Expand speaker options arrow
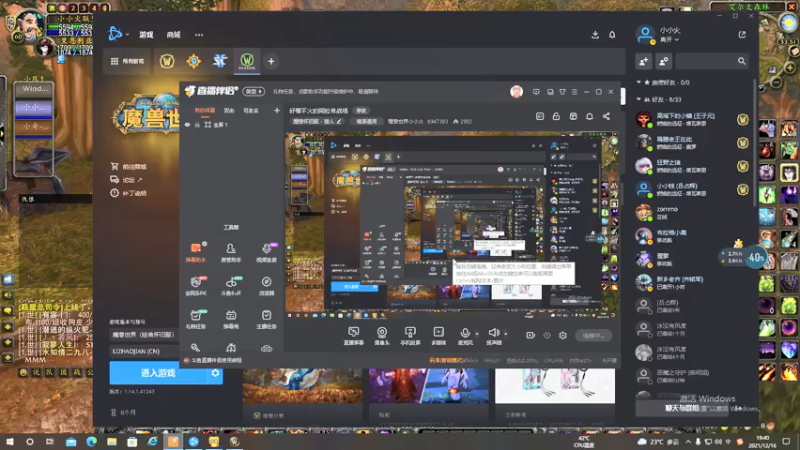800x450 pixels. point(506,334)
